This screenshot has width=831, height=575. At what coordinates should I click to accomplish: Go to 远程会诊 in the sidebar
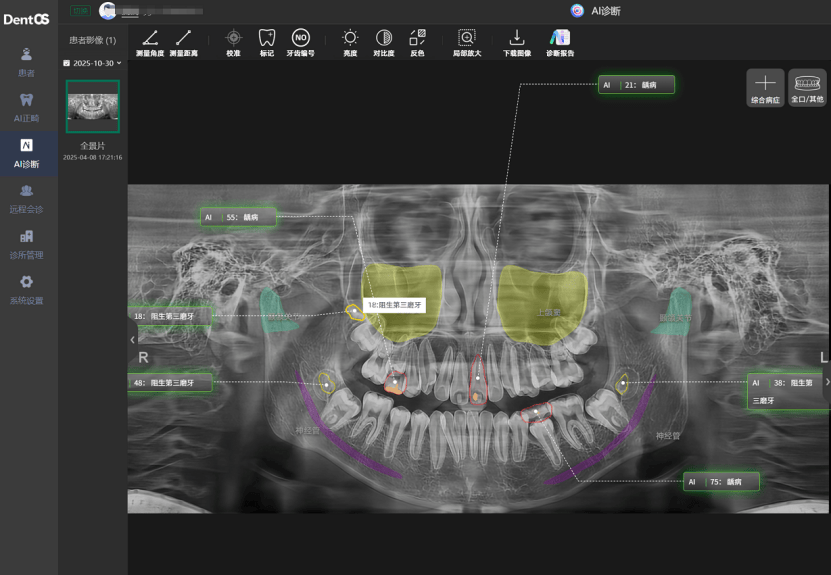point(27,198)
